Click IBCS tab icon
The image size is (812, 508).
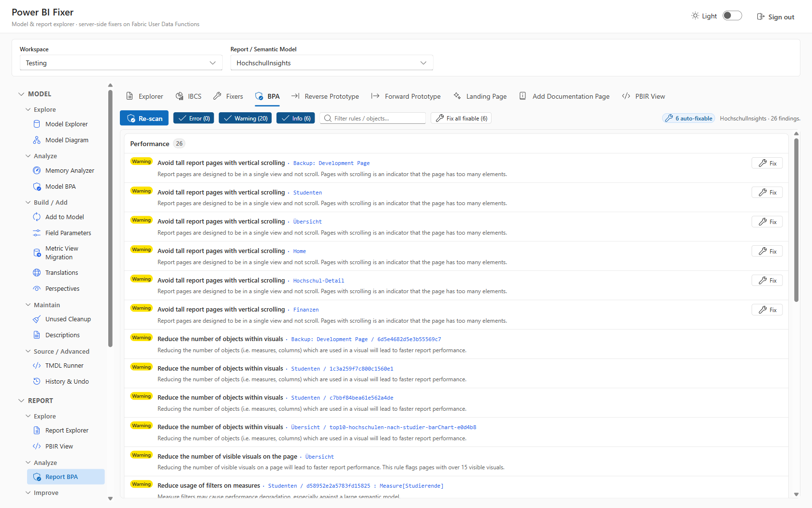point(179,96)
